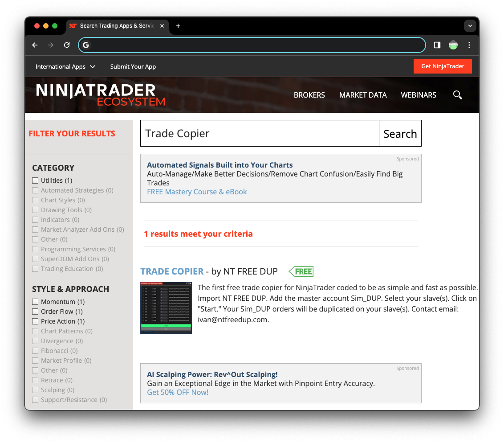Screen dimensions: 504x443
Task: Open the browser profile avatar
Action: 453,45
